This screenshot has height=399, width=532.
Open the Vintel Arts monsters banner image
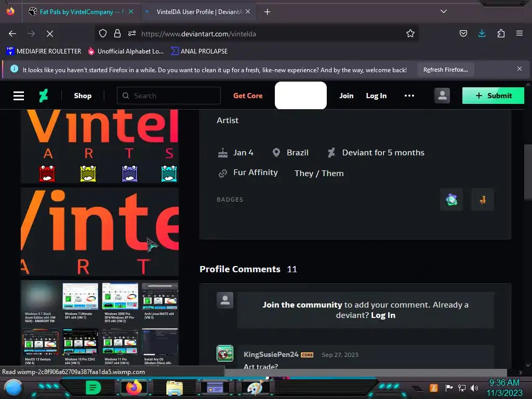click(x=100, y=146)
